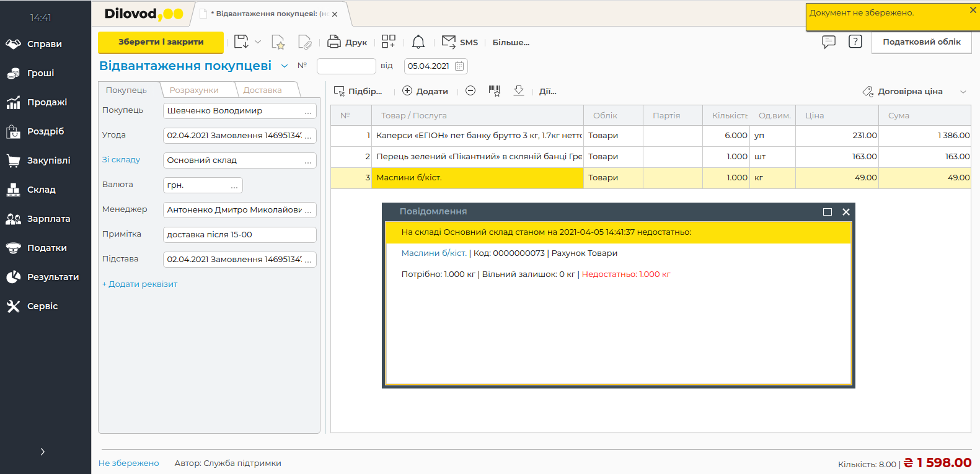The height and width of the screenshot is (474, 980).
Task: Expand the Договірна ціна price dropdown
Action: pos(963,92)
